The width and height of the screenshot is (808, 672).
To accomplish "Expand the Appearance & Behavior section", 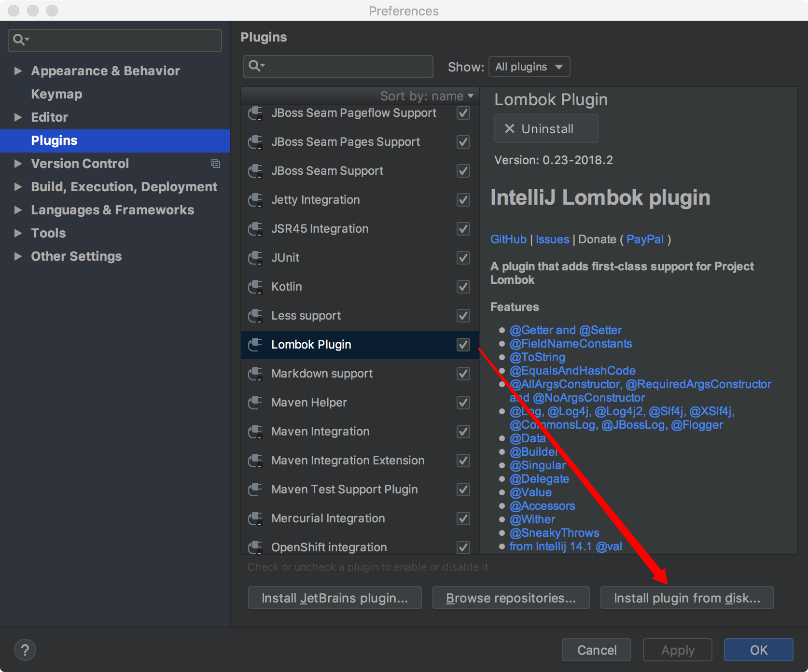I will click(18, 71).
